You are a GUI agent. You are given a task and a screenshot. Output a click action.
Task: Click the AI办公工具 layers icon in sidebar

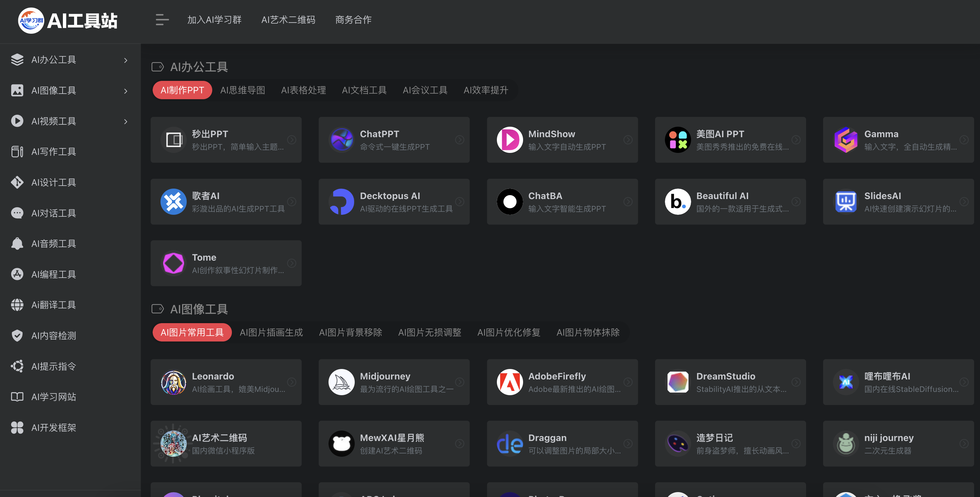click(x=17, y=60)
